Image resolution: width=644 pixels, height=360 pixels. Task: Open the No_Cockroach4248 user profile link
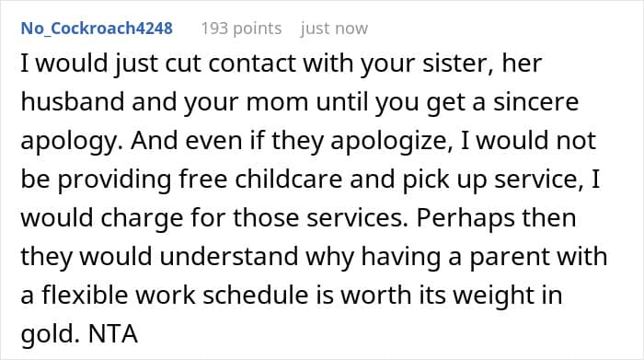pyautogui.click(x=97, y=29)
